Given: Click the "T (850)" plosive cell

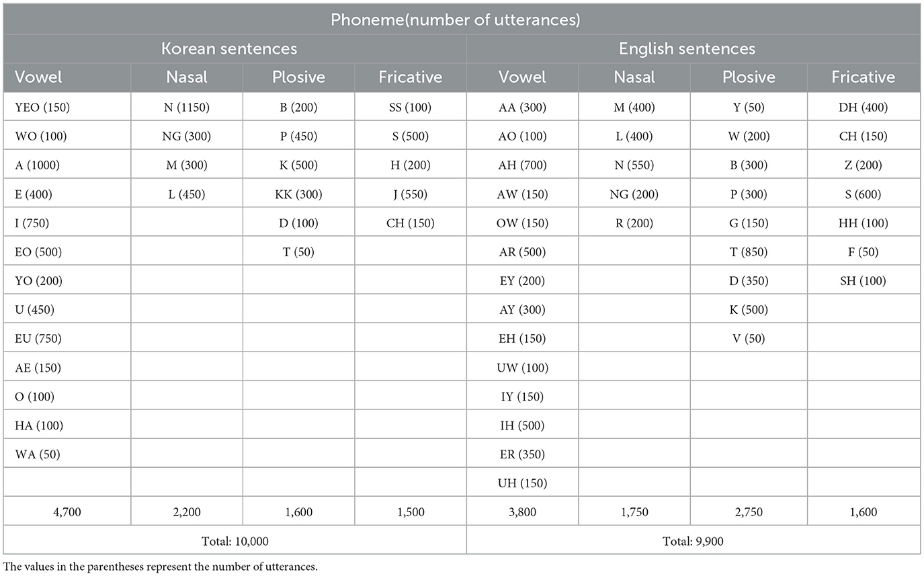Looking at the screenshot, I should coord(748,252).
